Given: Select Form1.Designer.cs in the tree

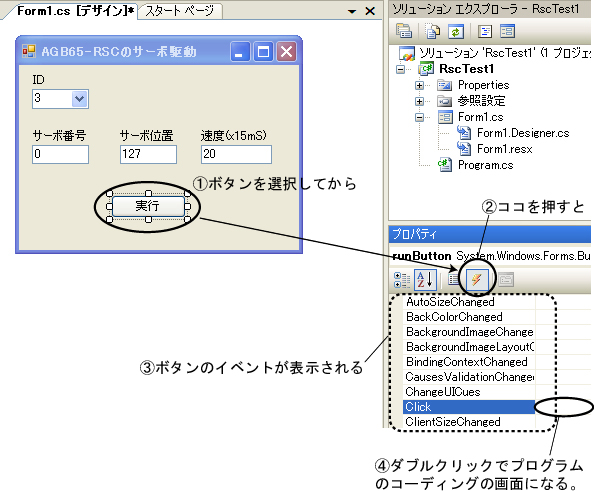Looking at the screenshot, I should (x=523, y=133).
